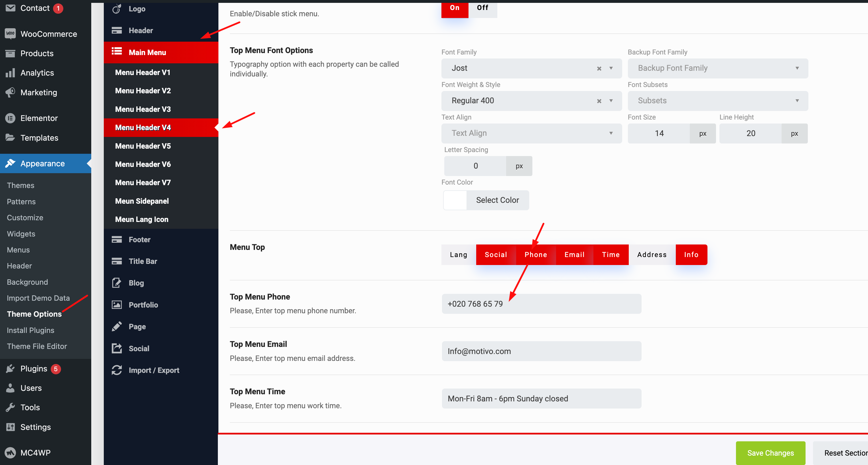Click the Import / Export refresh icon

tap(117, 370)
